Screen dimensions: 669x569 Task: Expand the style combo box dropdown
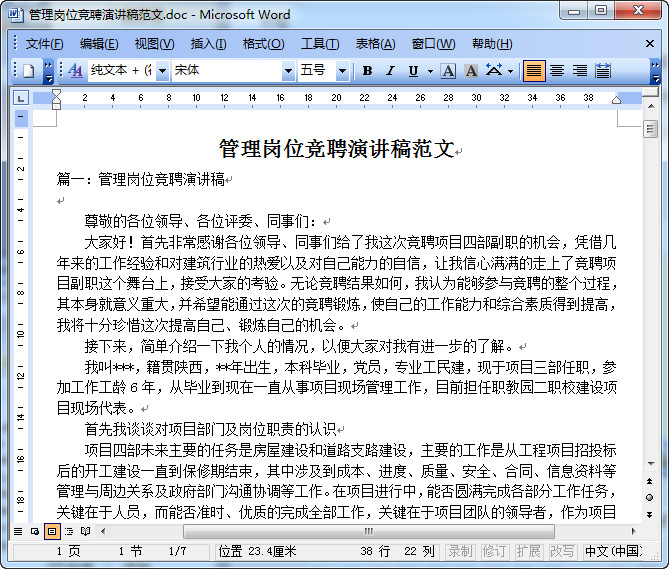(x=162, y=71)
